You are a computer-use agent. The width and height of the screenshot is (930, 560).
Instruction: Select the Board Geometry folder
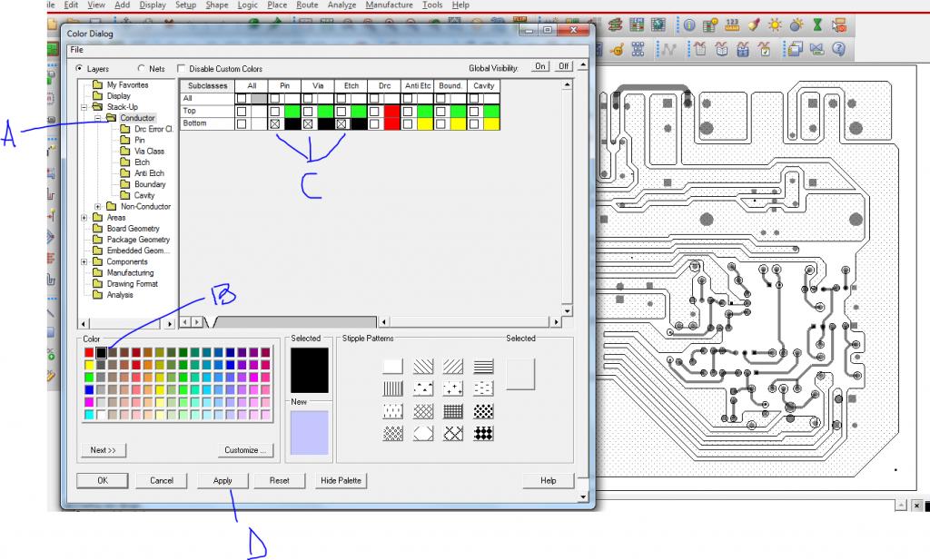pyautogui.click(x=133, y=229)
